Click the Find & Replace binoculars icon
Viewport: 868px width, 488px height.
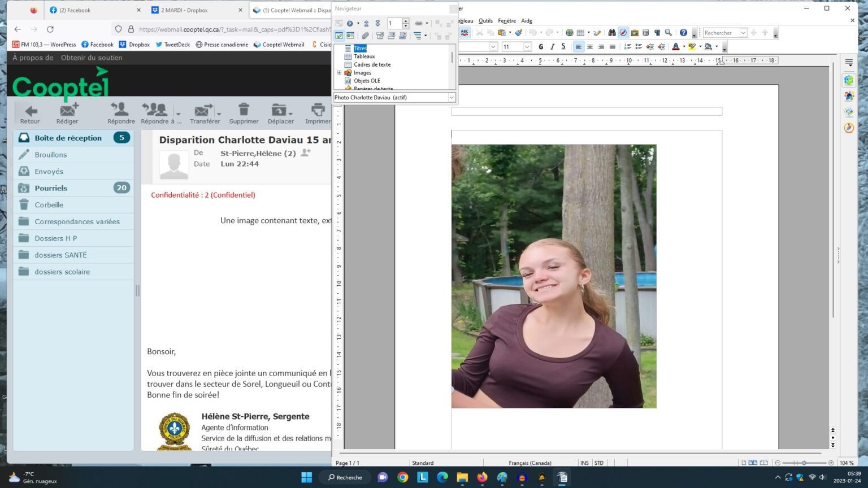[611, 33]
